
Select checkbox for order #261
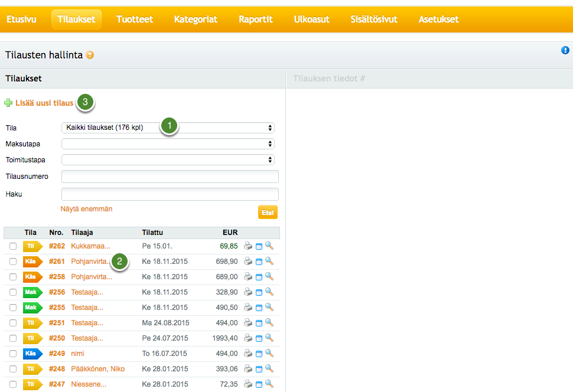click(13, 262)
